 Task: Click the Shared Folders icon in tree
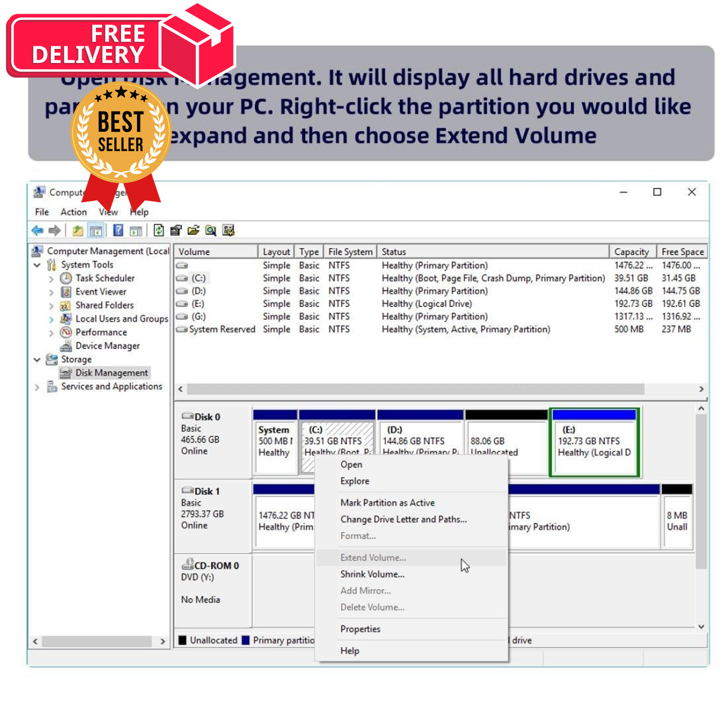pyautogui.click(x=66, y=306)
